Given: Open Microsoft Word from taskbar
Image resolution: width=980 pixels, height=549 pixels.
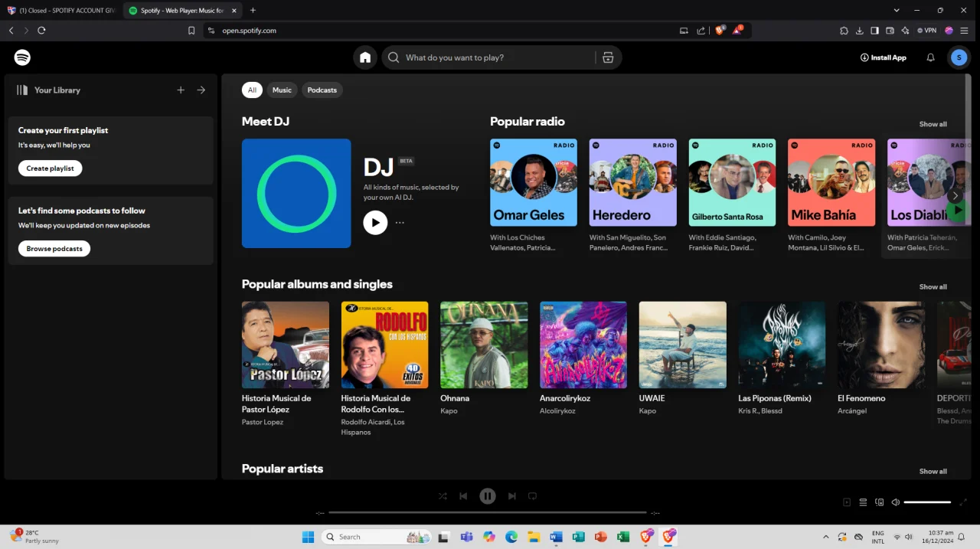Looking at the screenshot, I should tap(556, 537).
